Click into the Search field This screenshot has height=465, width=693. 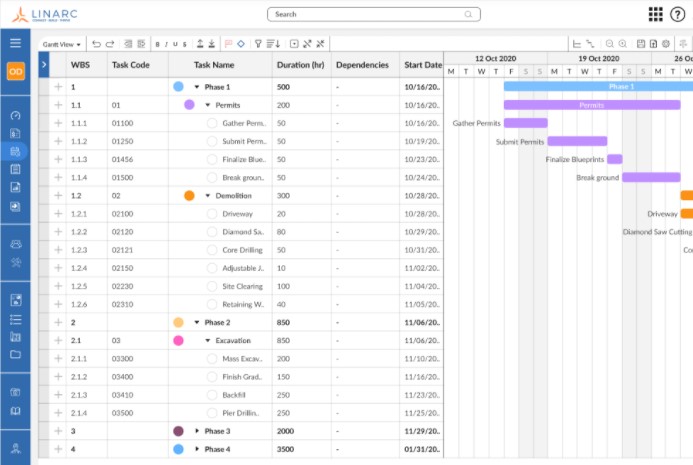pos(374,14)
